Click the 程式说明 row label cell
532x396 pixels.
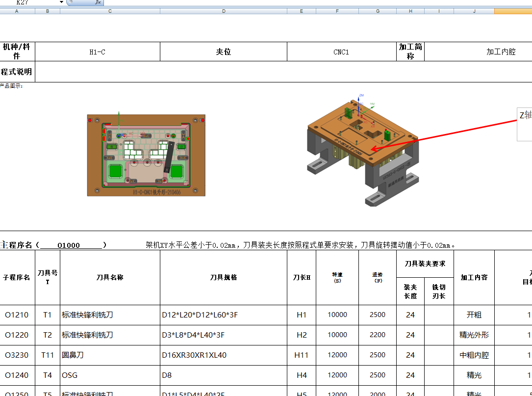coord(17,72)
